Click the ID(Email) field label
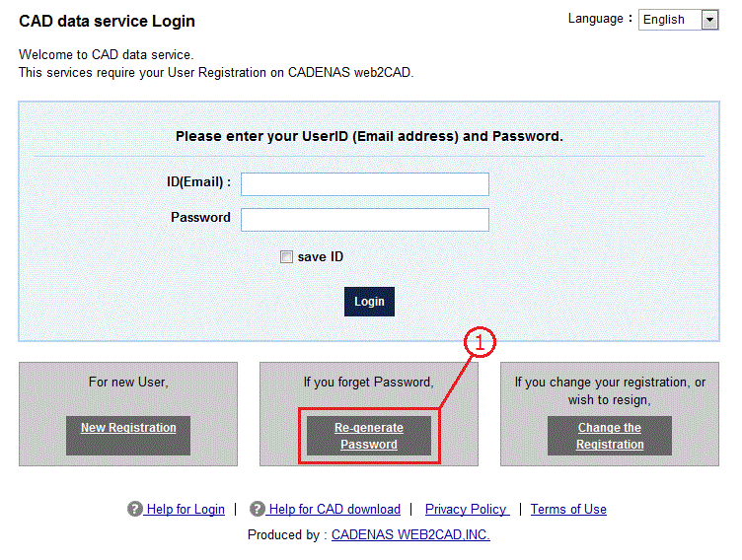 click(198, 182)
